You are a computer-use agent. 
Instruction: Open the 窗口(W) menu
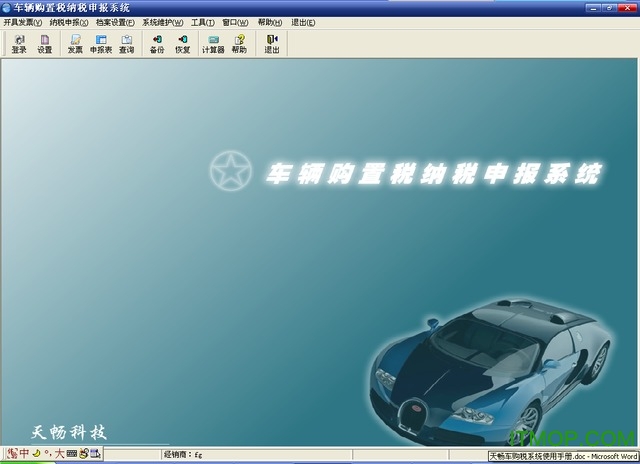click(235, 22)
